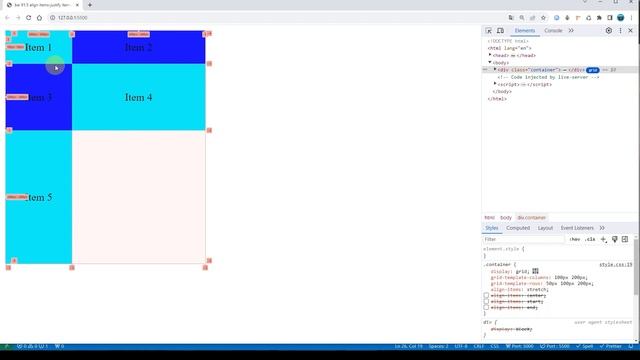
Task: Show more DevTools tabs next to Console
Action: 571,31
